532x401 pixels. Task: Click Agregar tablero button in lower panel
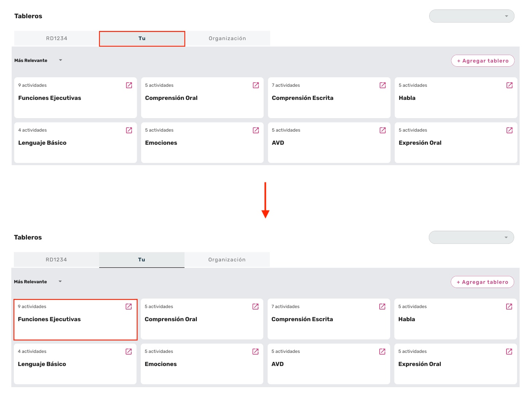[482, 282]
